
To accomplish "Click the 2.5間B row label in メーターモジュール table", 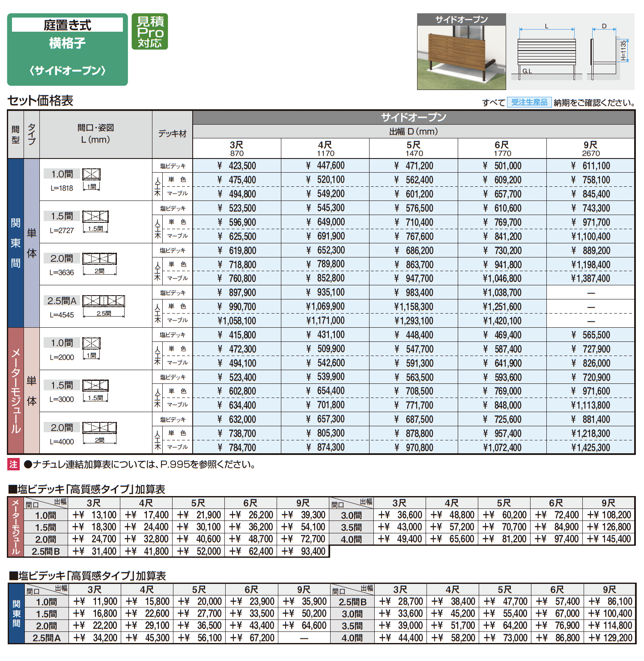I will click(x=46, y=551).
